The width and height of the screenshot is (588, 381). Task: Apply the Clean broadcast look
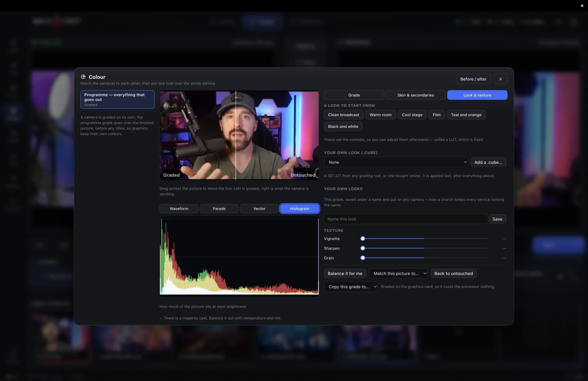344,115
